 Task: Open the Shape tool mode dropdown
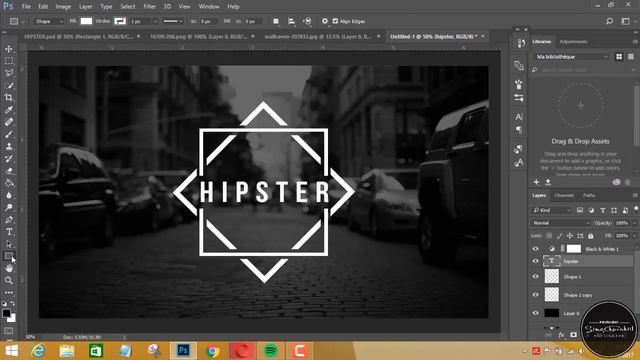pos(49,21)
